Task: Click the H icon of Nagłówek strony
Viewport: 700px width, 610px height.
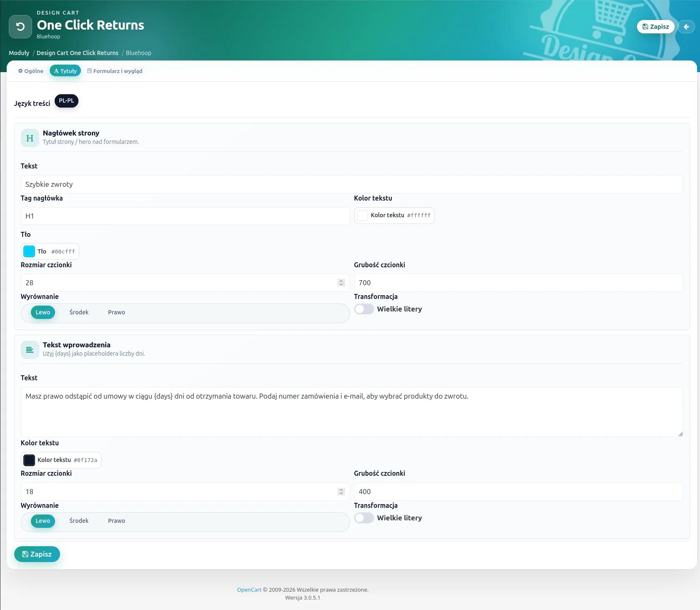Action: tap(30, 138)
